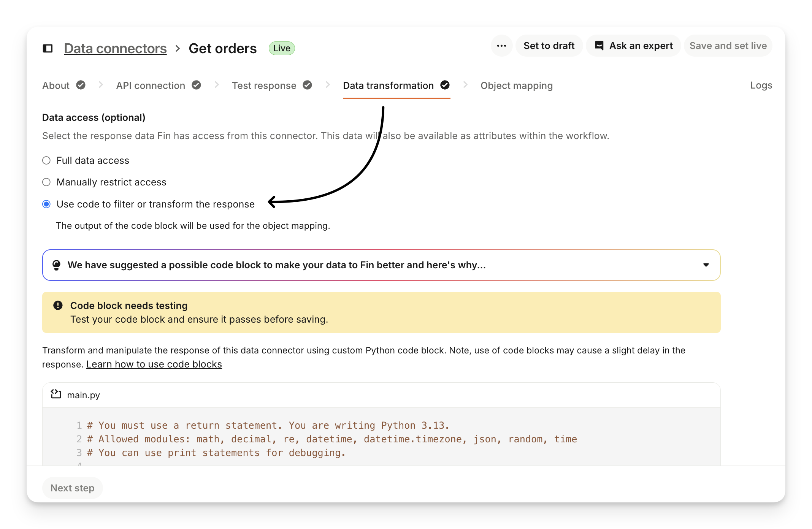The image size is (812, 529).
Task: Expand the suggested code block explanation
Action: 706,265
